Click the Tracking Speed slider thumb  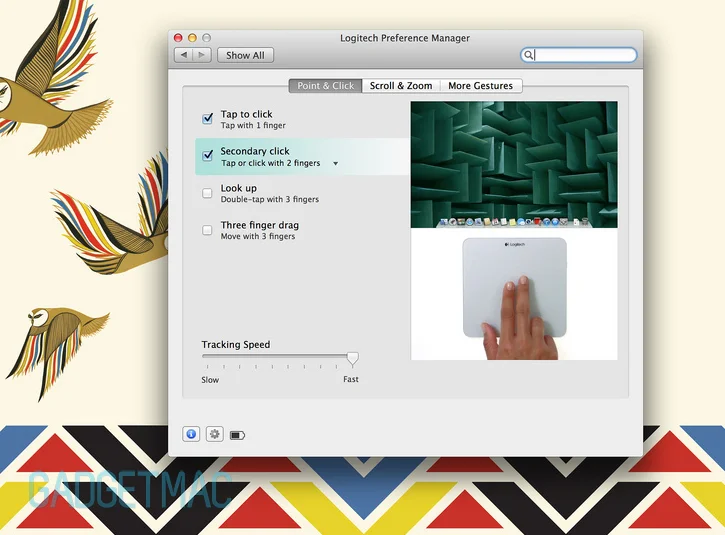tap(352, 359)
